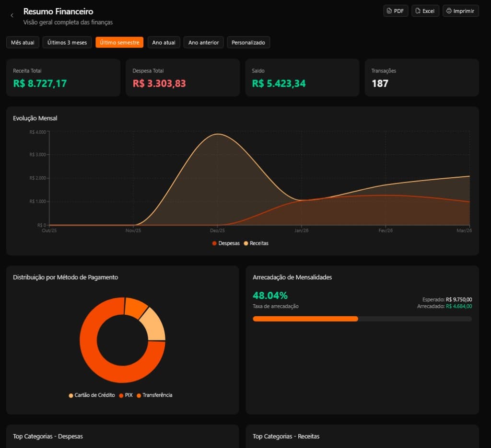This screenshot has height=448, width=491.
Task: Click the Receita Total card
Action: pos(63,78)
